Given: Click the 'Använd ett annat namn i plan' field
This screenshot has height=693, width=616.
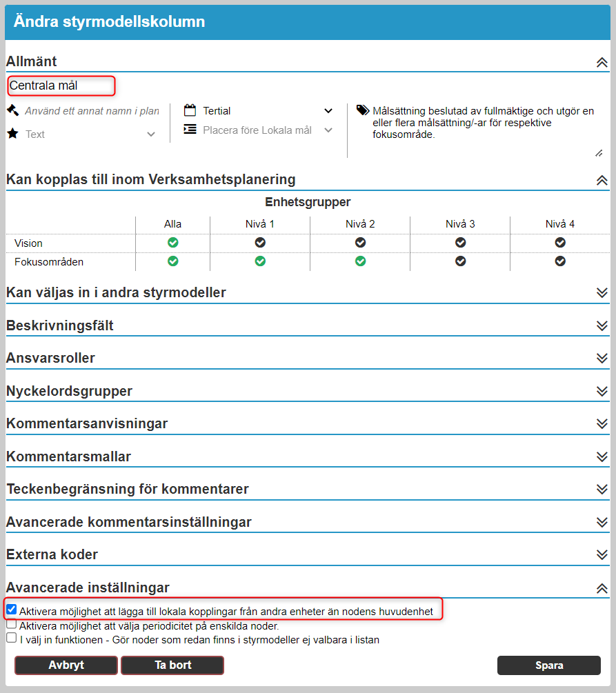Looking at the screenshot, I should [x=92, y=110].
